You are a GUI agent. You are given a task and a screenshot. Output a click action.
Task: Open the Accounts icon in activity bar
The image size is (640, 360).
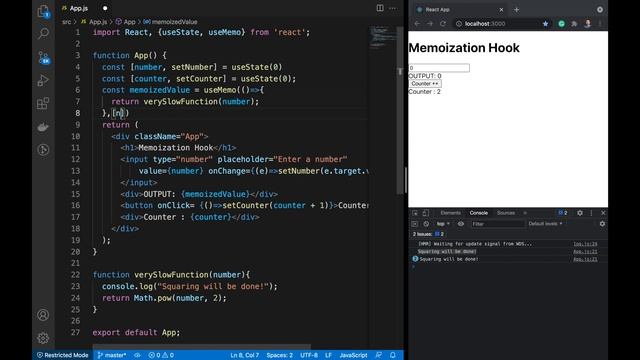pos(43,315)
